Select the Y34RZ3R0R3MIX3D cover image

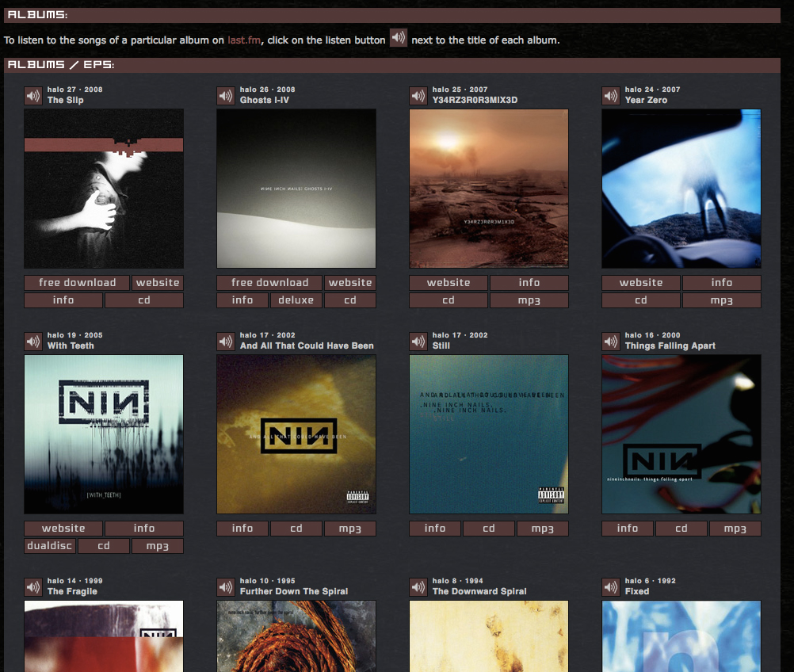pyautogui.click(x=489, y=189)
